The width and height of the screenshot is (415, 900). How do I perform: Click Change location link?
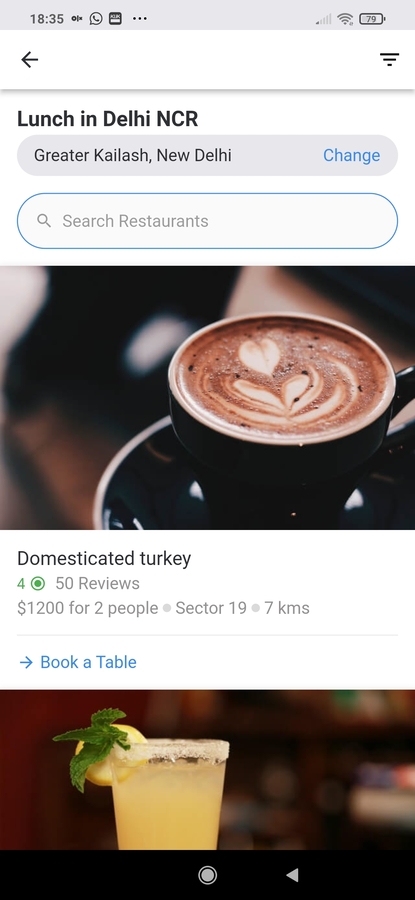(x=351, y=156)
